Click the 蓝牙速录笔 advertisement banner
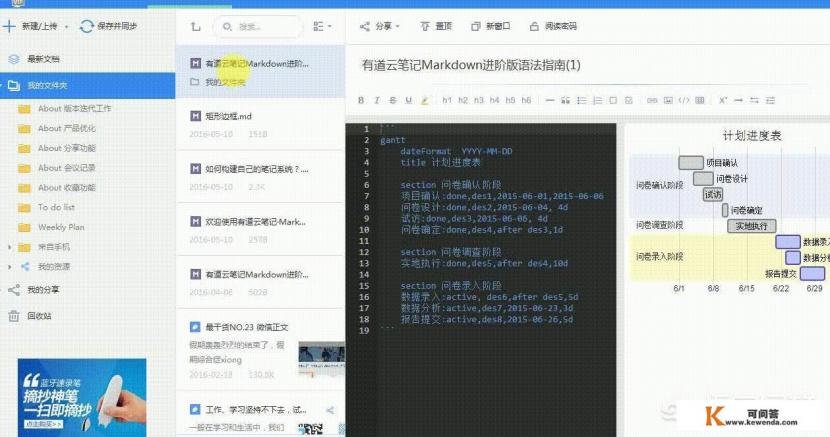Image resolution: width=830 pixels, height=437 pixels. click(x=82, y=397)
